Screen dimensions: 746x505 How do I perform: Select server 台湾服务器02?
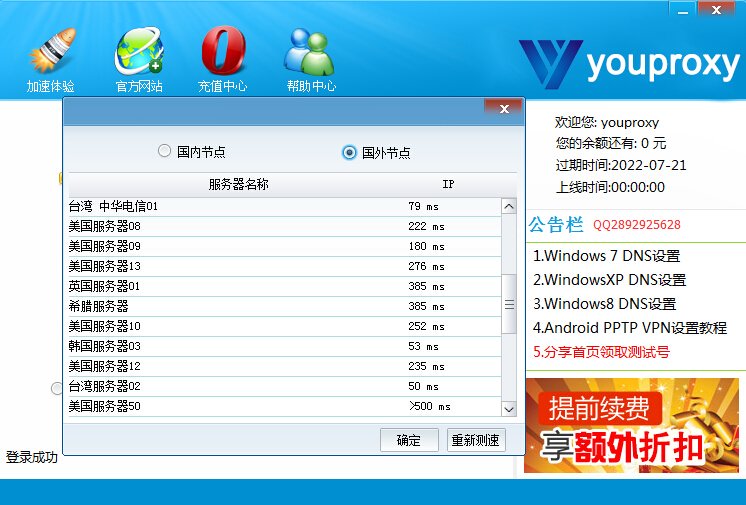point(285,386)
